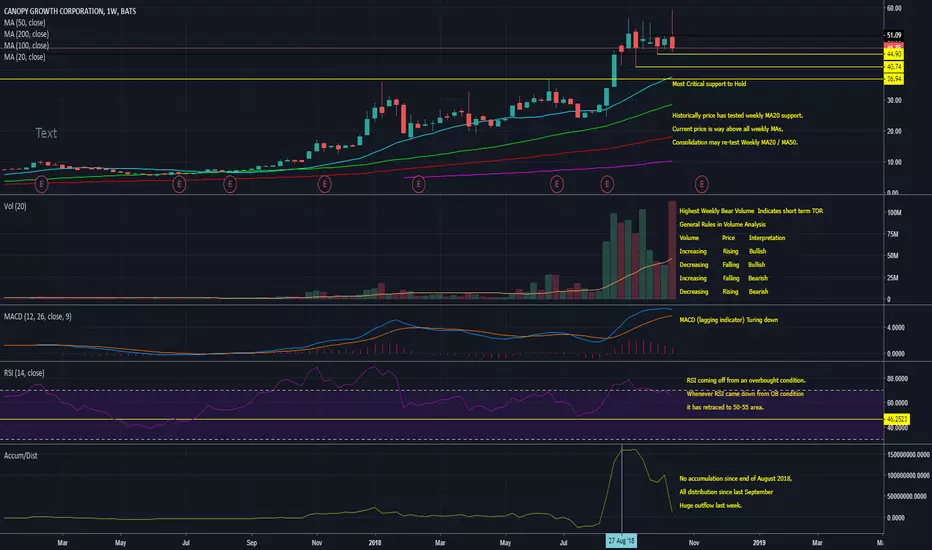The width and height of the screenshot is (932, 550).
Task: Click 'General Rules in Volume Analysis' text
Action: [722, 225]
